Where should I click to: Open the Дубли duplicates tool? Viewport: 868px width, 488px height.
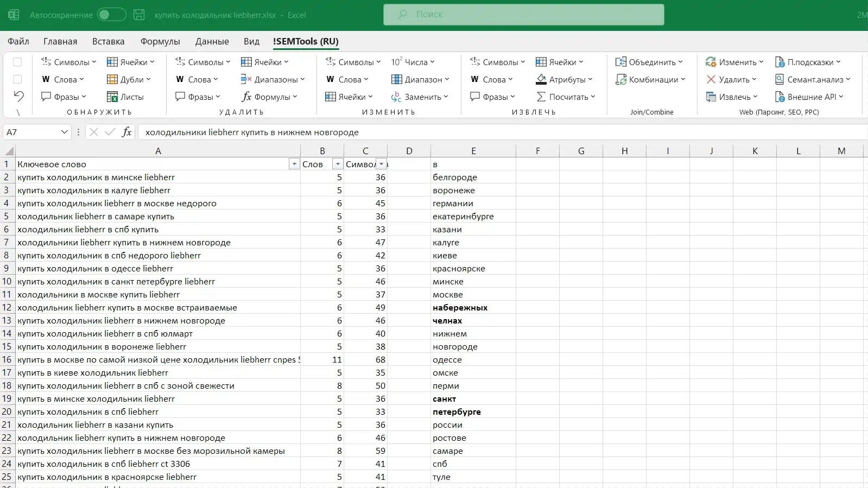(129, 79)
